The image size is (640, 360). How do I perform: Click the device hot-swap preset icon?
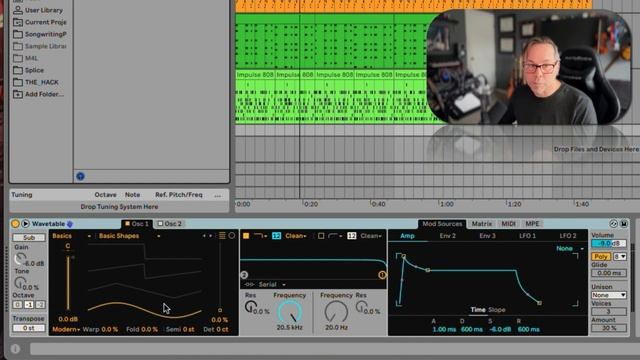613,224
